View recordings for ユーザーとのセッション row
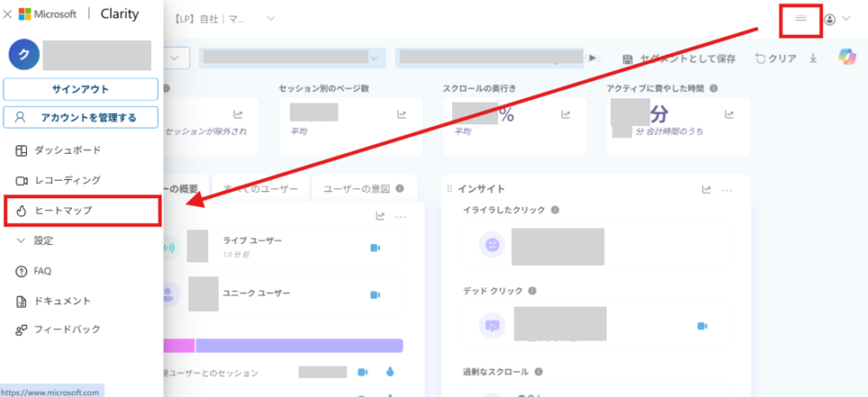The width and height of the screenshot is (868, 397). pos(363,372)
